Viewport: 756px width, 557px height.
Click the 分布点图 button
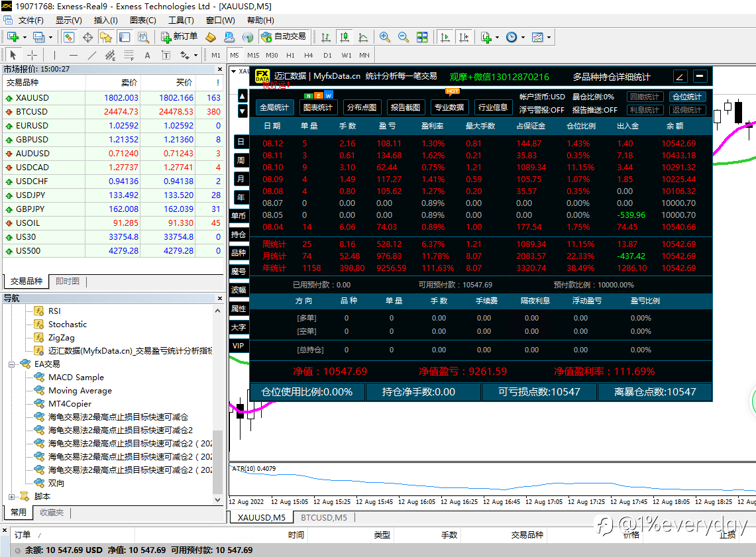362,107
